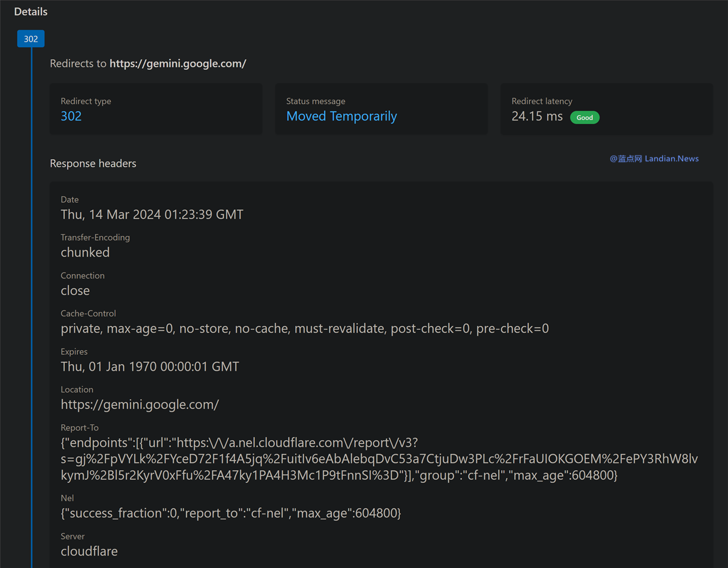Select the cloudflare Server value

click(x=89, y=552)
